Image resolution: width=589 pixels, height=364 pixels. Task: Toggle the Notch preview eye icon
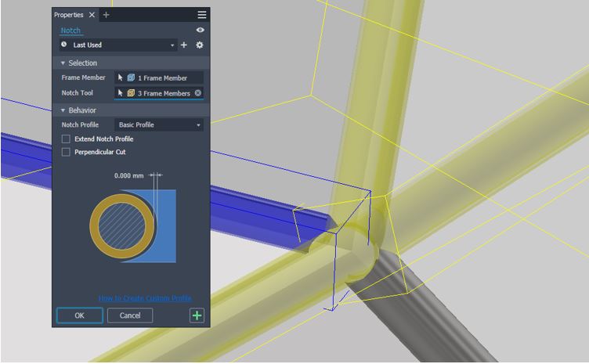tap(201, 30)
